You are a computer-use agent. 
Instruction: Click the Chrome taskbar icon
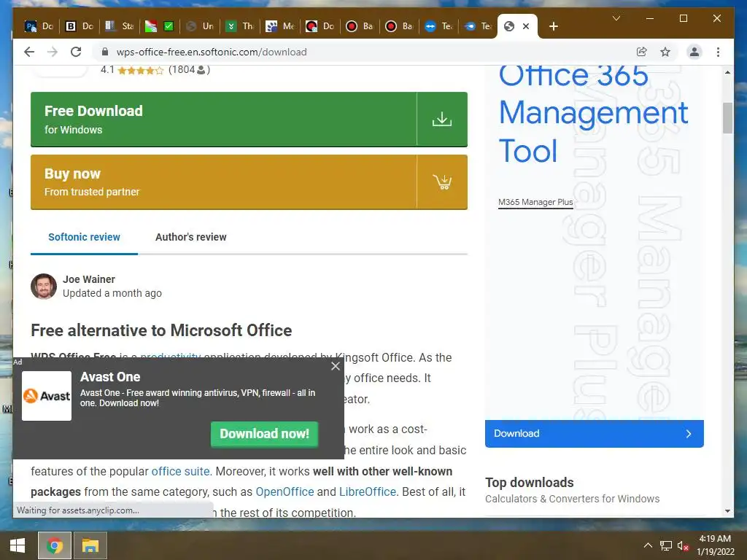coord(54,545)
